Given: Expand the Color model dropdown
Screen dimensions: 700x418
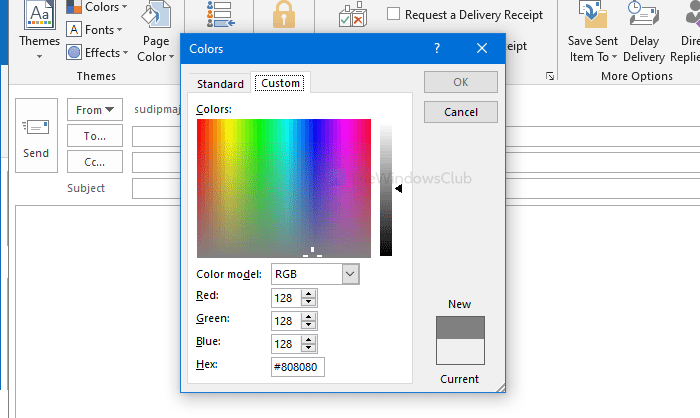Looking at the screenshot, I should [350, 274].
